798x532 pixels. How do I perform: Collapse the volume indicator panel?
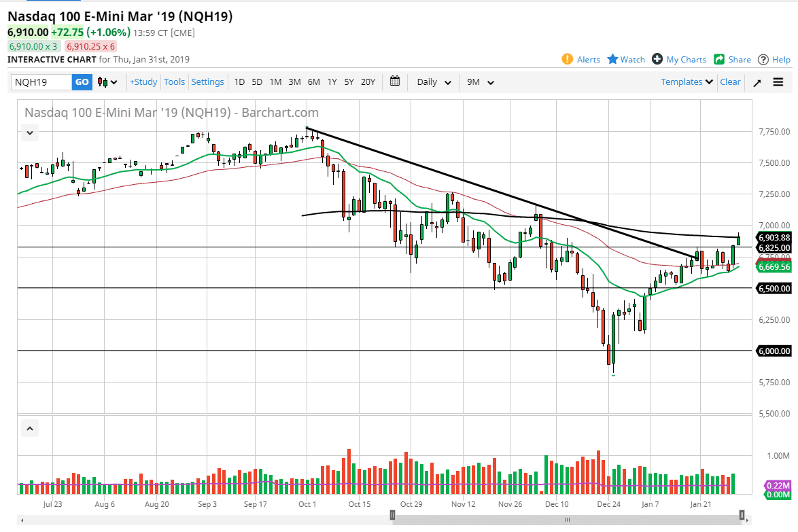point(29,428)
